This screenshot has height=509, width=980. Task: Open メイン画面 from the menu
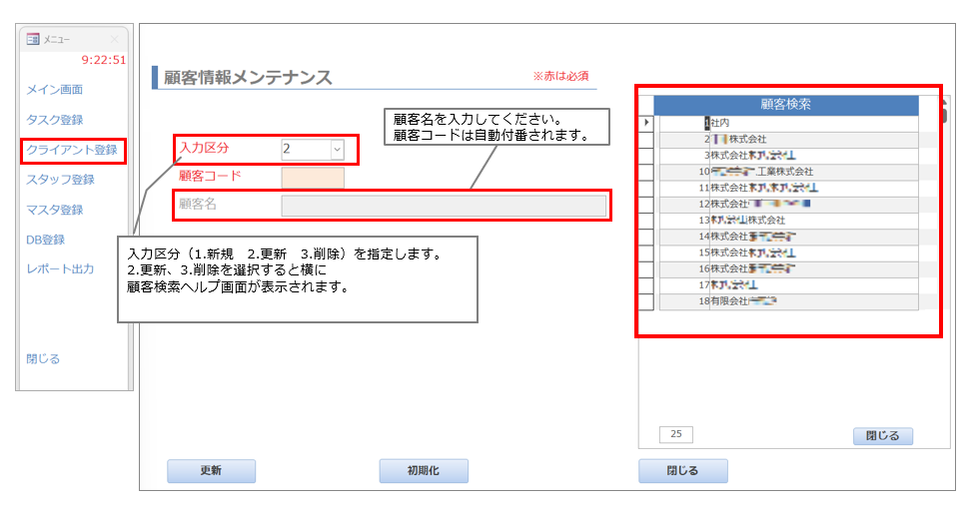pyautogui.click(x=54, y=90)
